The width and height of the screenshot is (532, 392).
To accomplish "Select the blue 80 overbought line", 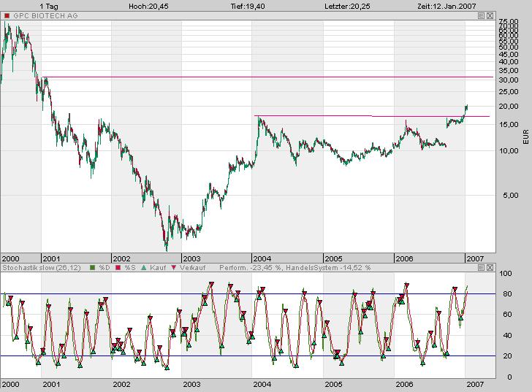I will pyautogui.click(x=248, y=293).
